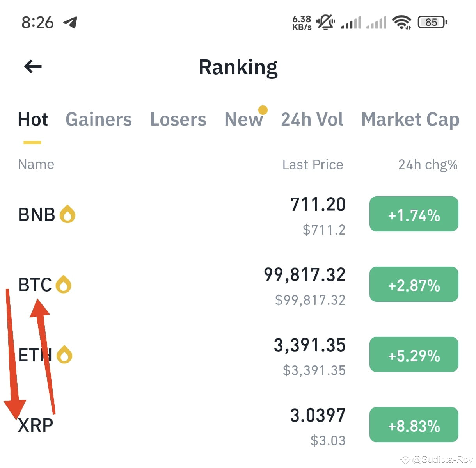Image resolution: width=476 pixels, height=468 pixels.
Task: Switch to Market Cap ranking
Action: [x=410, y=119]
